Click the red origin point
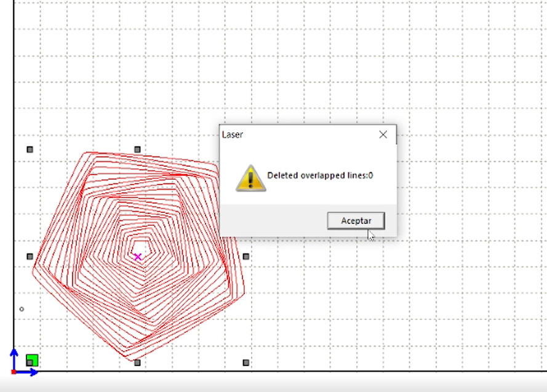Image resolution: width=547 pixels, height=392 pixels. 14,372
